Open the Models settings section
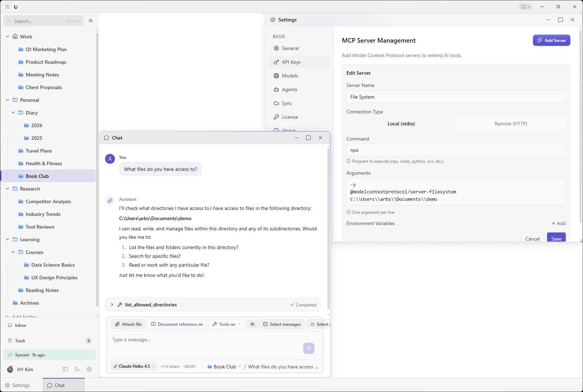 [290, 76]
